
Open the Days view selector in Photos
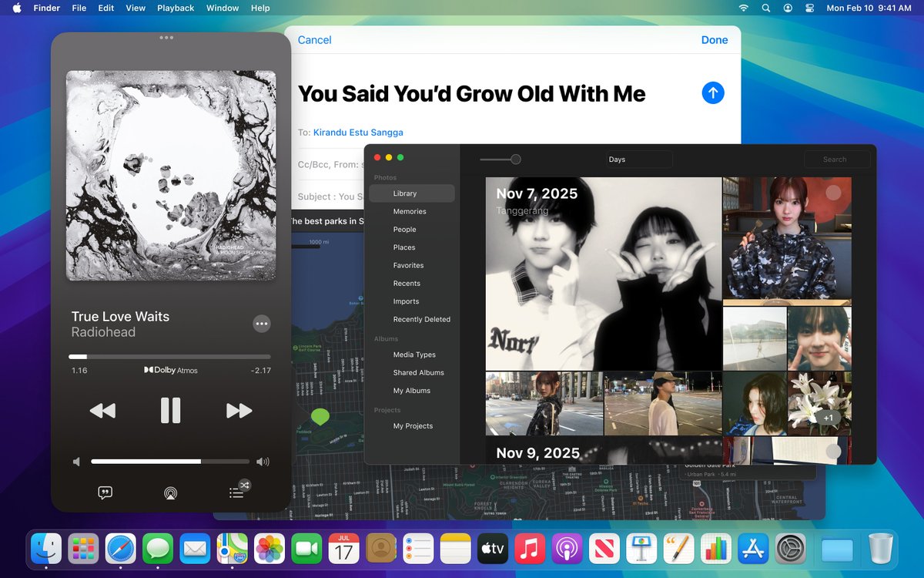pos(638,160)
